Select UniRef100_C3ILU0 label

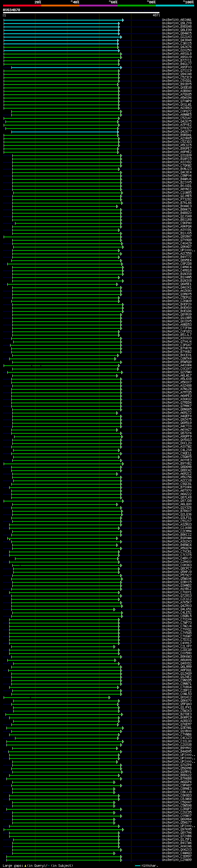(x=177, y=741)
